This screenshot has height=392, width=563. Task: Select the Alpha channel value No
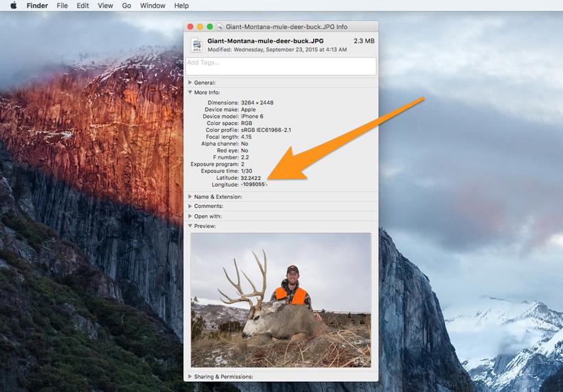point(244,143)
